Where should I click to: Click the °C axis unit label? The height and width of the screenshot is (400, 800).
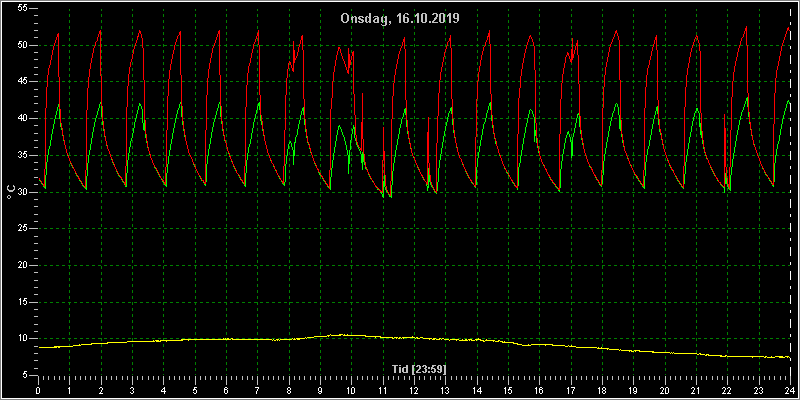tap(11, 192)
